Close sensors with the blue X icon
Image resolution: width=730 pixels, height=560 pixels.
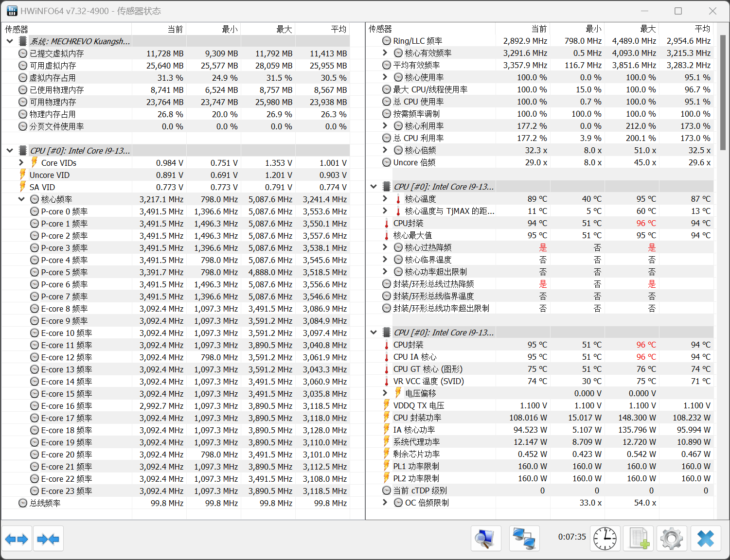click(x=706, y=539)
